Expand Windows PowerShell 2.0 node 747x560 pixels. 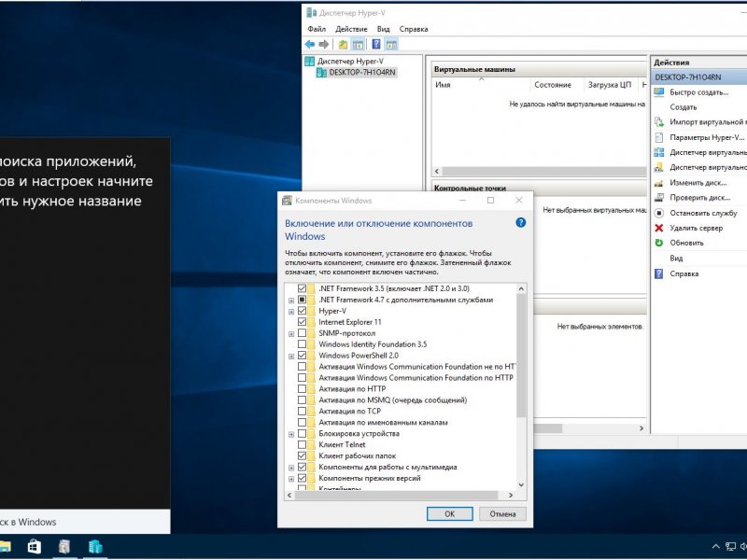(291, 357)
